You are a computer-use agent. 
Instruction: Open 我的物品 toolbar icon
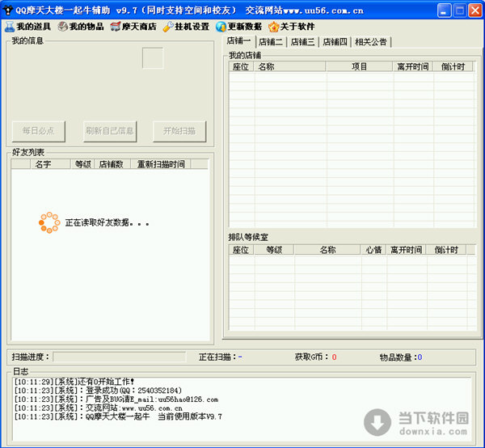[63, 27]
